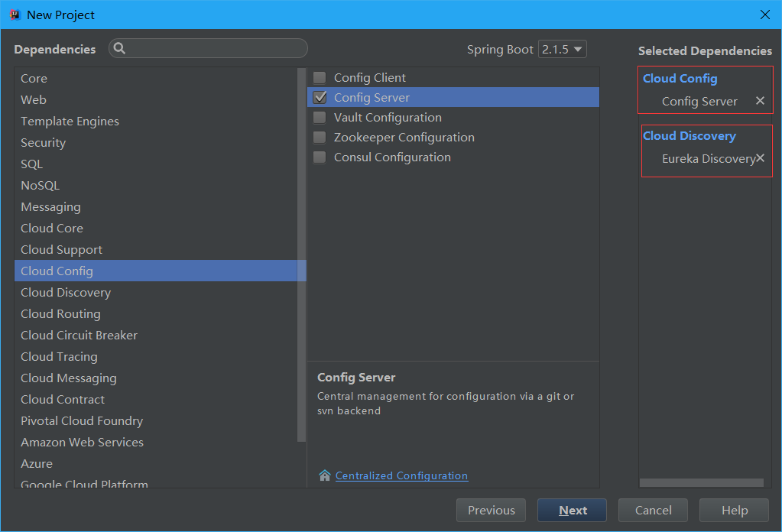Click the selected dependencies horizontal scrollbar

701,482
